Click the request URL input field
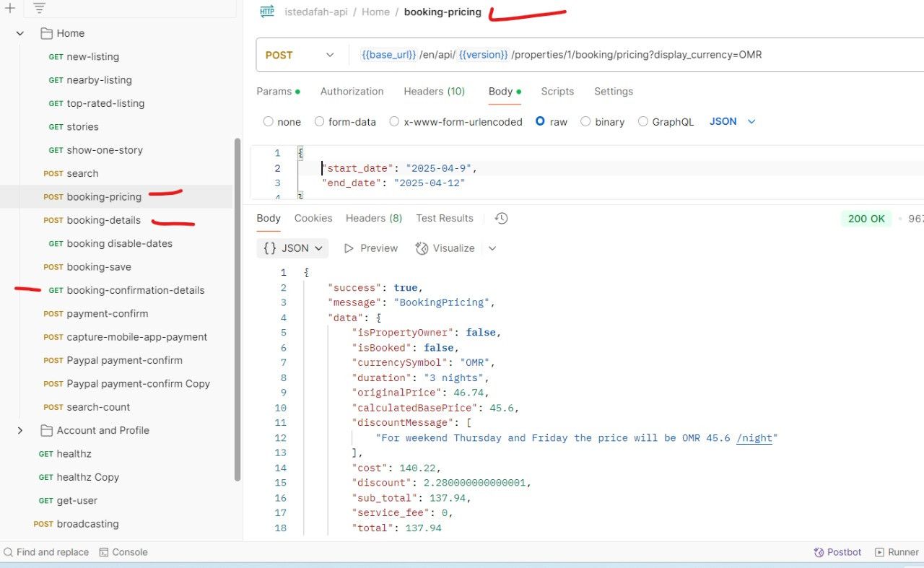 635,55
